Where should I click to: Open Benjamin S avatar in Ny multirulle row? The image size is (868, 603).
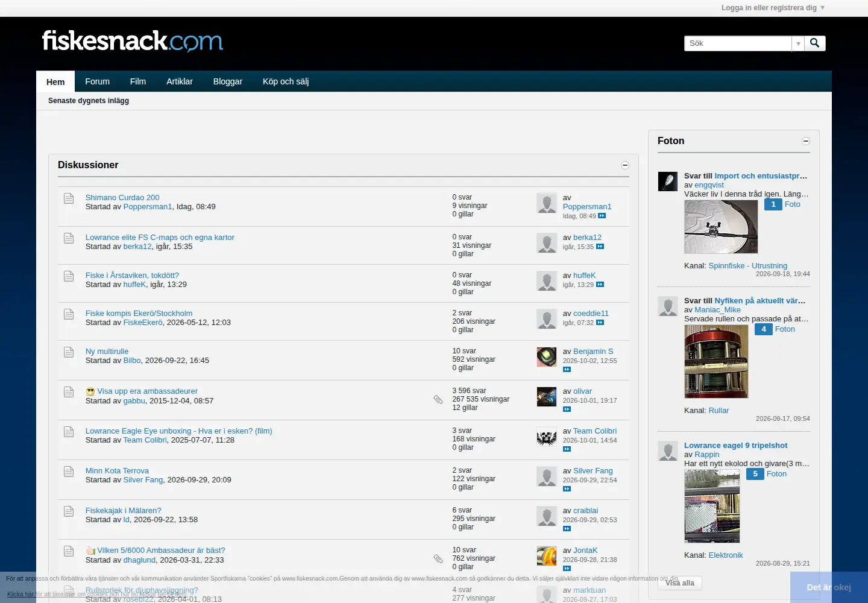tap(547, 357)
